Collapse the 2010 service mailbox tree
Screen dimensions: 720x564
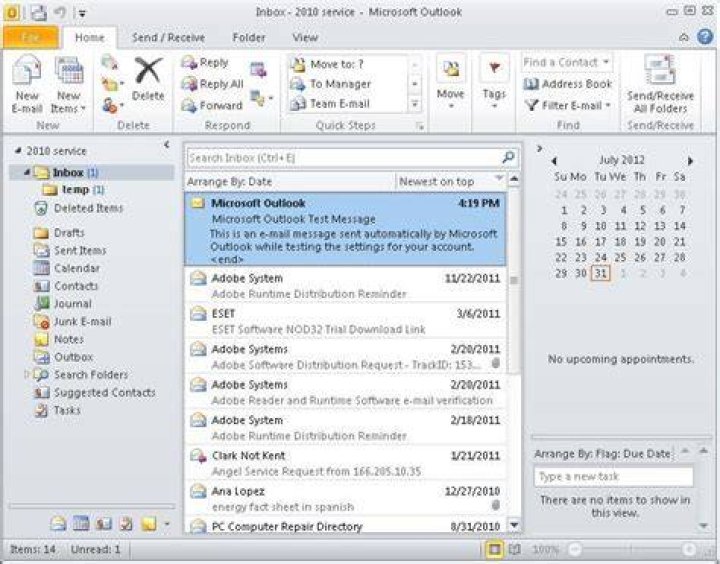(18, 150)
